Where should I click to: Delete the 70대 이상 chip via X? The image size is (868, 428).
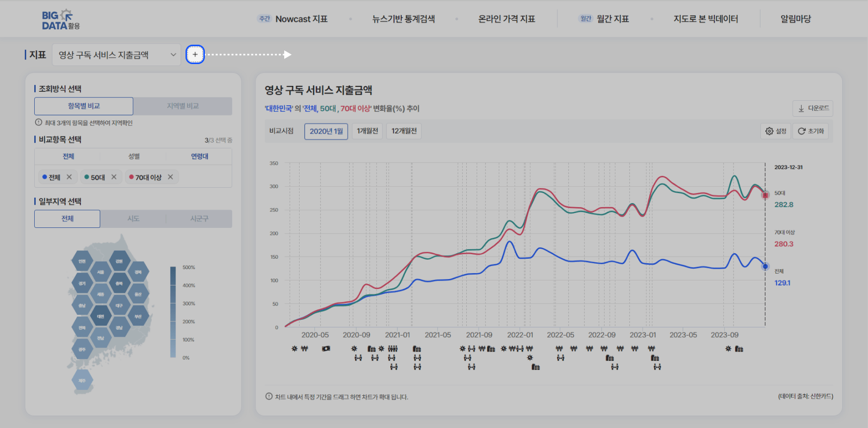coord(171,177)
